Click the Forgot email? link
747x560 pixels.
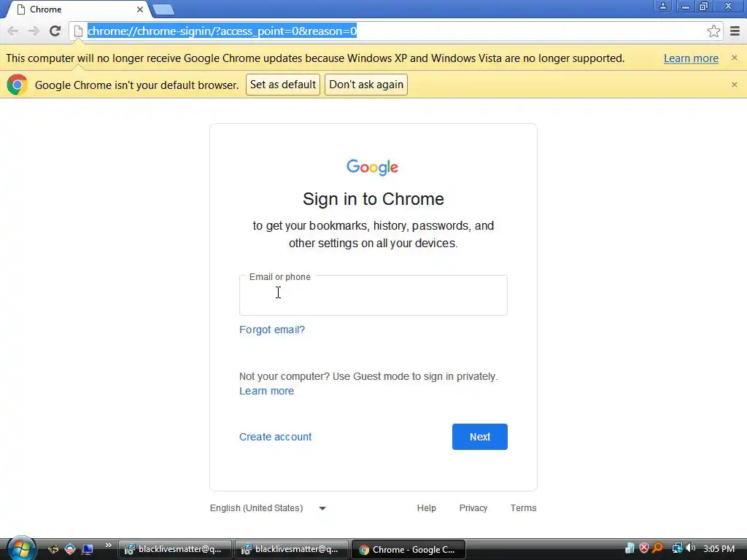tap(272, 330)
